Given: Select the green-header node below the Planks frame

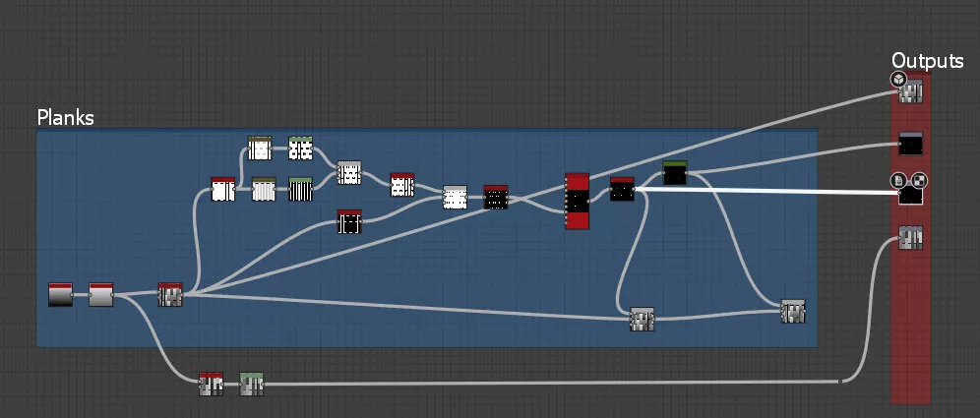Looking at the screenshot, I should pos(252,385).
